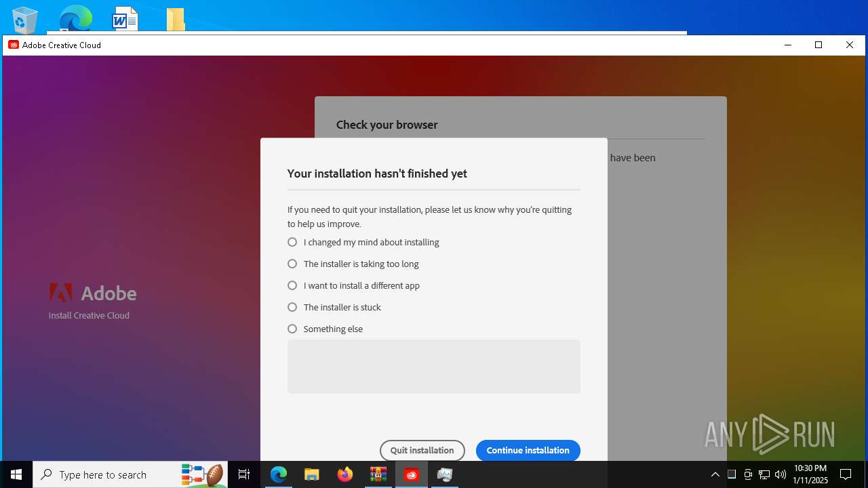Open the Word document on desktop
This screenshot has width=868, height=488.
(x=125, y=19)
